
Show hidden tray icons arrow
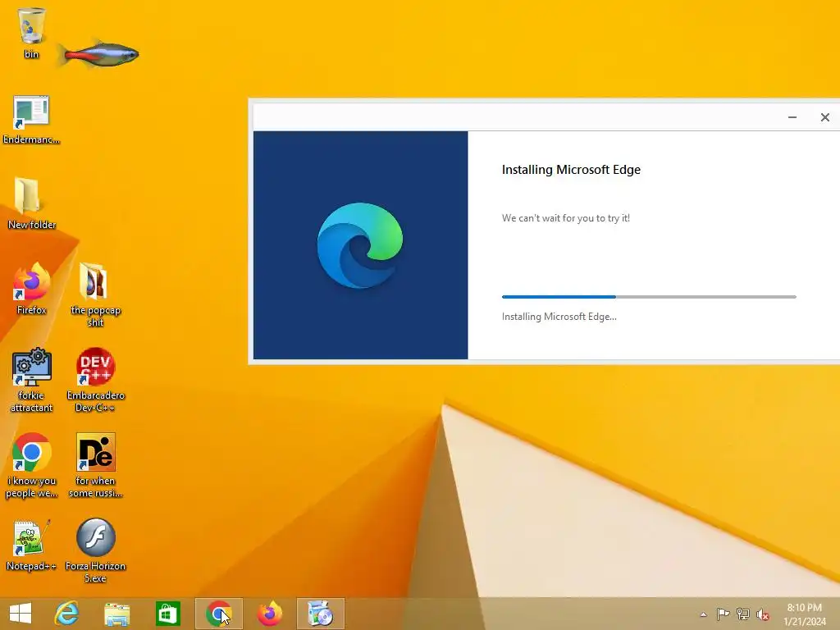(x=703, y=614)
